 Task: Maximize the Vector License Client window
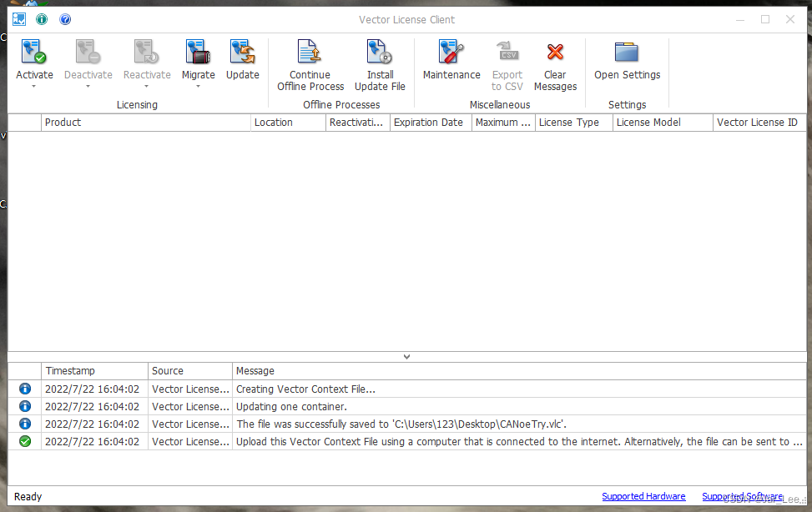click(x=765, y=20)
